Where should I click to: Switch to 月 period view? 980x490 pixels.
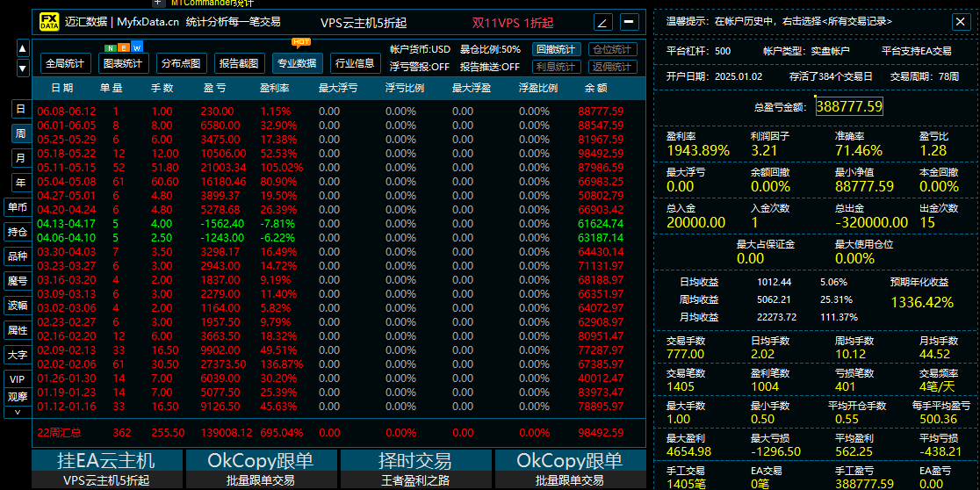pyautogui.click(x=20, y=158)
